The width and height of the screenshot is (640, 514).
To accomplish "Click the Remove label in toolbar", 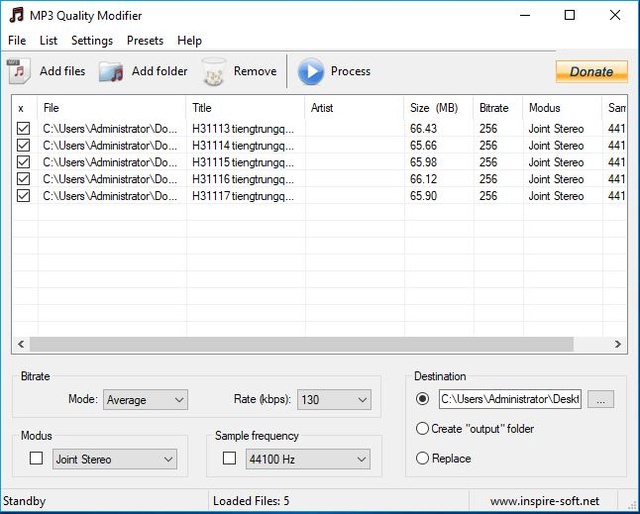I will 255,71.
